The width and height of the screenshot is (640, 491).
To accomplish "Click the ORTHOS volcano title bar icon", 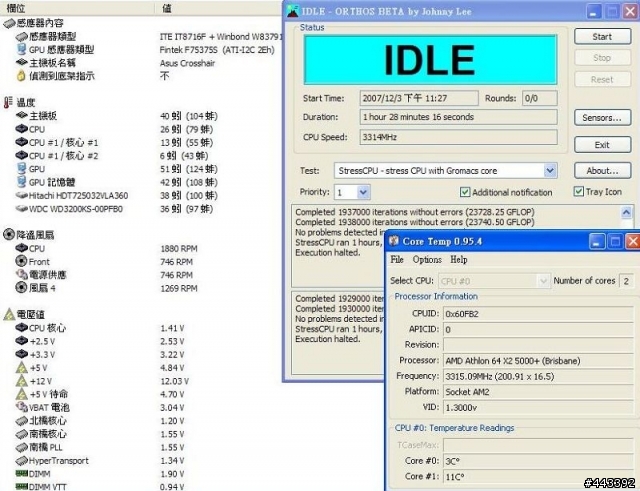I will (x=293, y=11).
